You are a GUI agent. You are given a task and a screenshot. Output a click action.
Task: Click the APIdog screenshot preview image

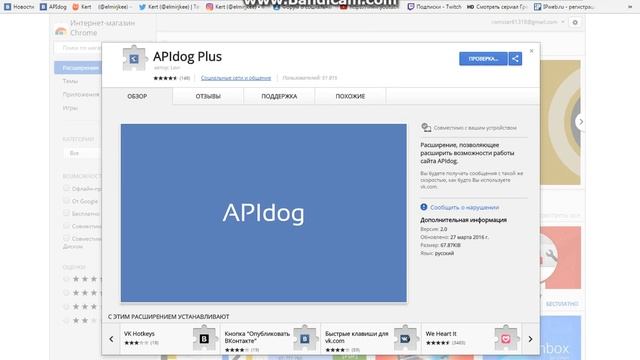(x=264, y=213)
